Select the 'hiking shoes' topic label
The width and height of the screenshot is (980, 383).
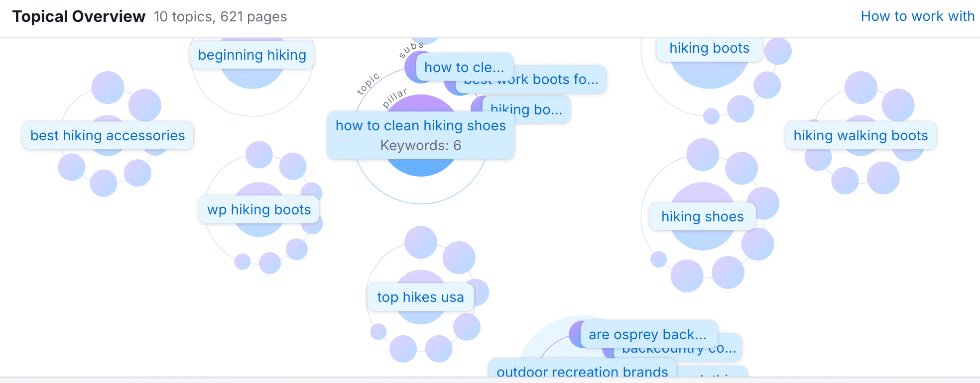(703, 216)
